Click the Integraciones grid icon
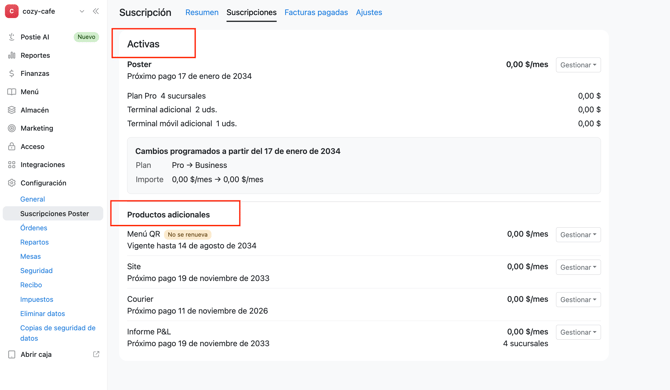This screenshot has width=670, height=390. pyautogui.click(x=12, y=165)
